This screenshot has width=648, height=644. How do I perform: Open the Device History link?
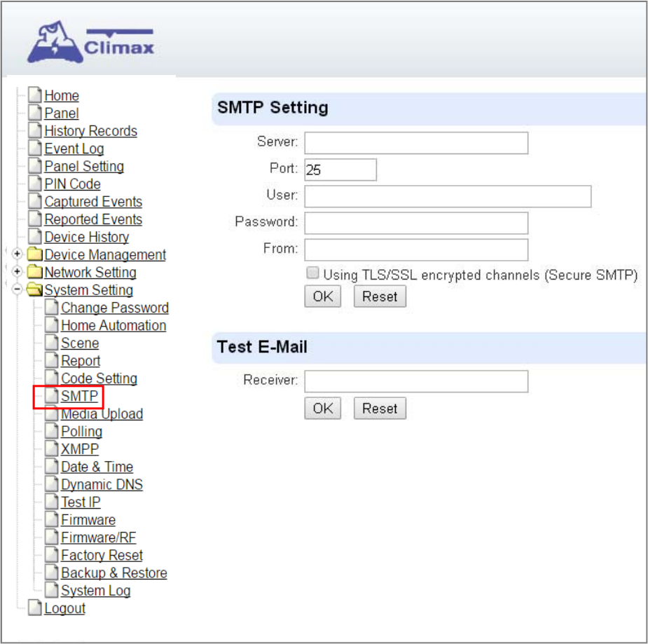point(86,238)
